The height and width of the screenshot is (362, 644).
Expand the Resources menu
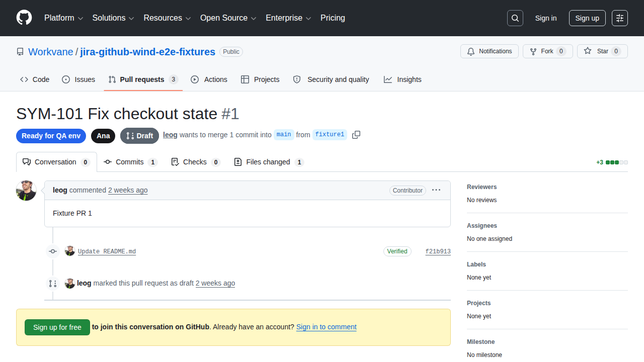167,18
